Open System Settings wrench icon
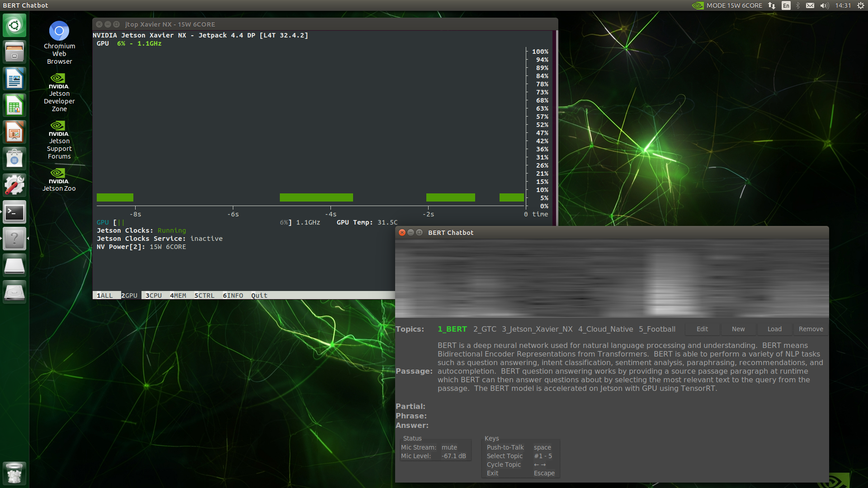Viewport: 868px width, 488px height. point(14,185)
